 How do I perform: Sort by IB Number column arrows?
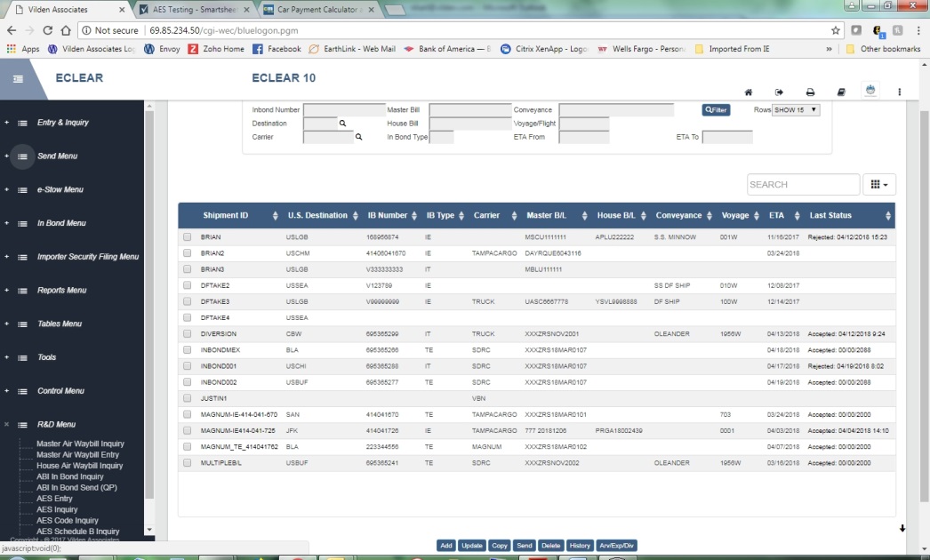(414, 216)
